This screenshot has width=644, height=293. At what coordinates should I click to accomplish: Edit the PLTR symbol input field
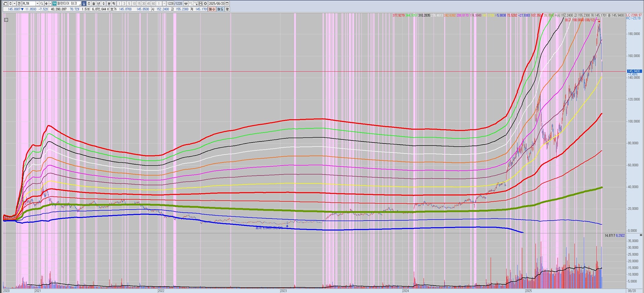(x=29, y=3)
